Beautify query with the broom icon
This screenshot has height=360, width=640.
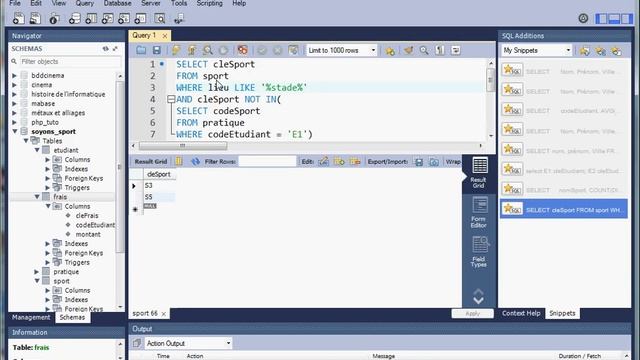tap(408, 50)
